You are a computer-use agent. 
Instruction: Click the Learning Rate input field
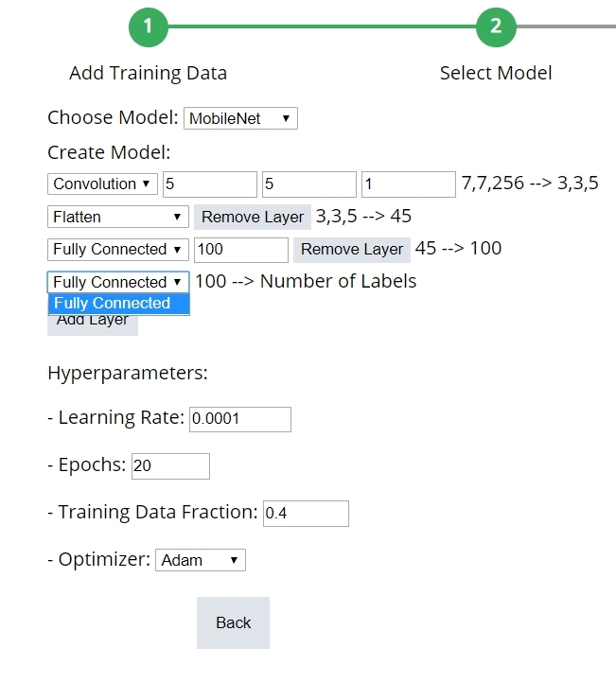pyautogui.click(x=240, y=419)
